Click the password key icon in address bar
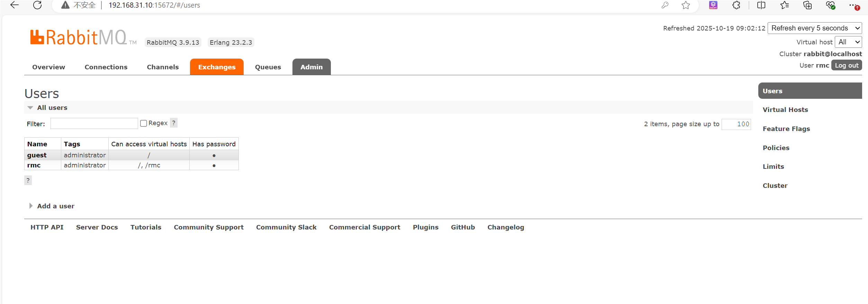The width and height of the screenshot is (868, 304). point(665,5)
